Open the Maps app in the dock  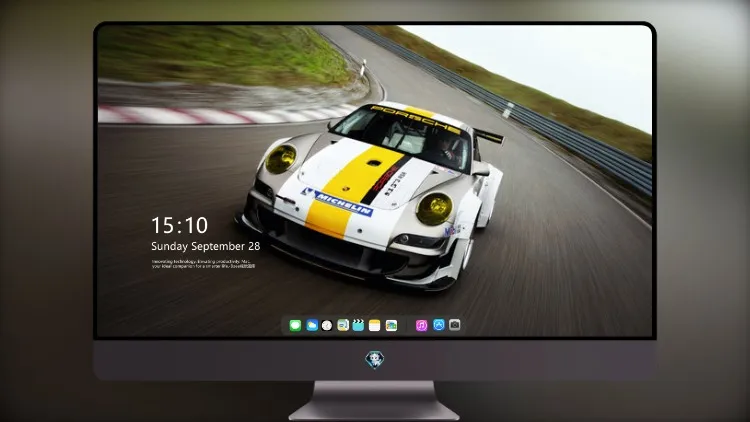(343, 325)
